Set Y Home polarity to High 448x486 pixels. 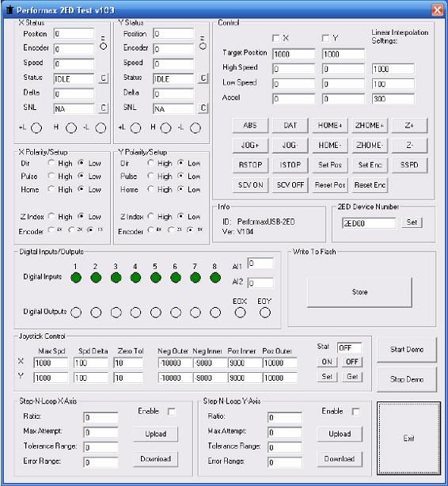[151, 189]
